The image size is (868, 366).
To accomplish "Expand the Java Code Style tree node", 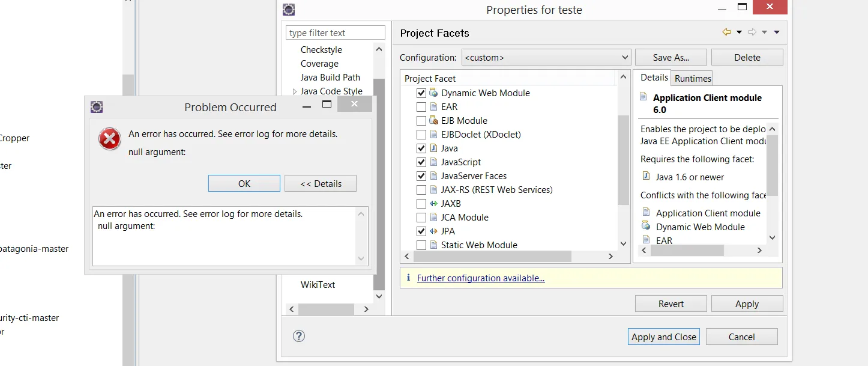I will [295, 92].
